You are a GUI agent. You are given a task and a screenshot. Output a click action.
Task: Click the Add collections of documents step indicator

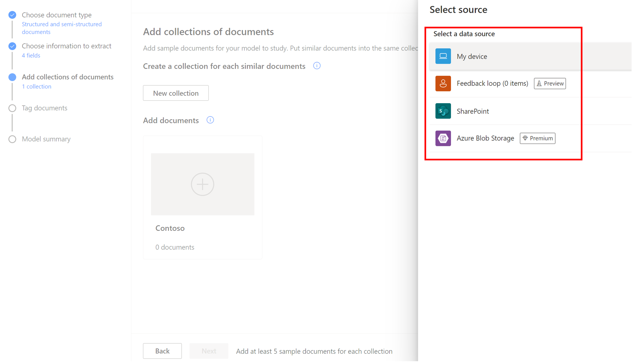[x=12, y=77]
